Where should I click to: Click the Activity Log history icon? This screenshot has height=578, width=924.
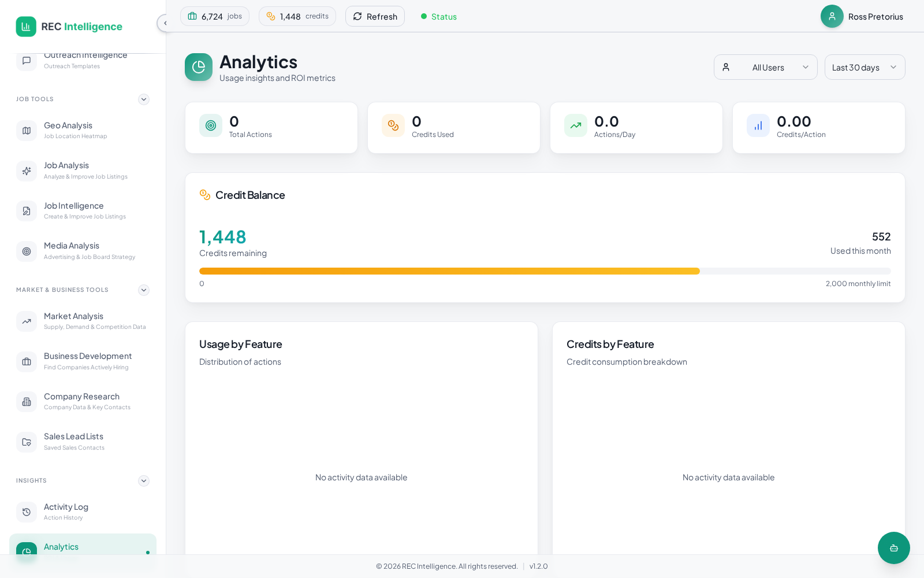pyautogui.click(x=27, y=512)
